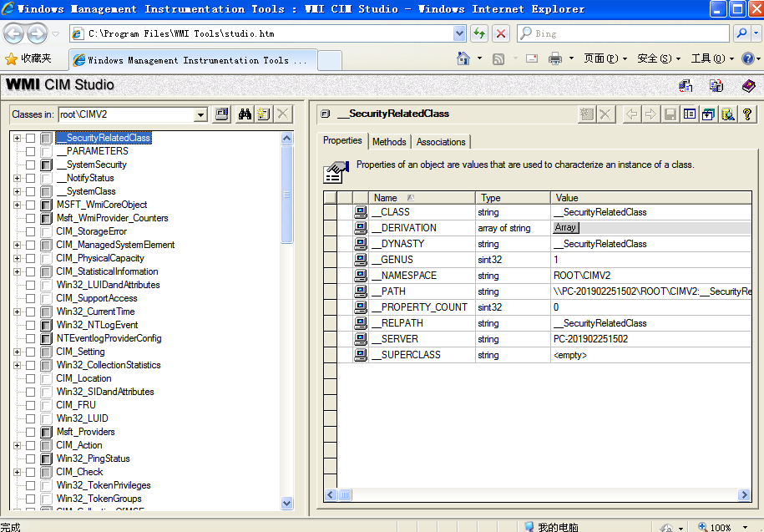
Task: Check the box for CIM_StorageError
Action: pos(30,231)
